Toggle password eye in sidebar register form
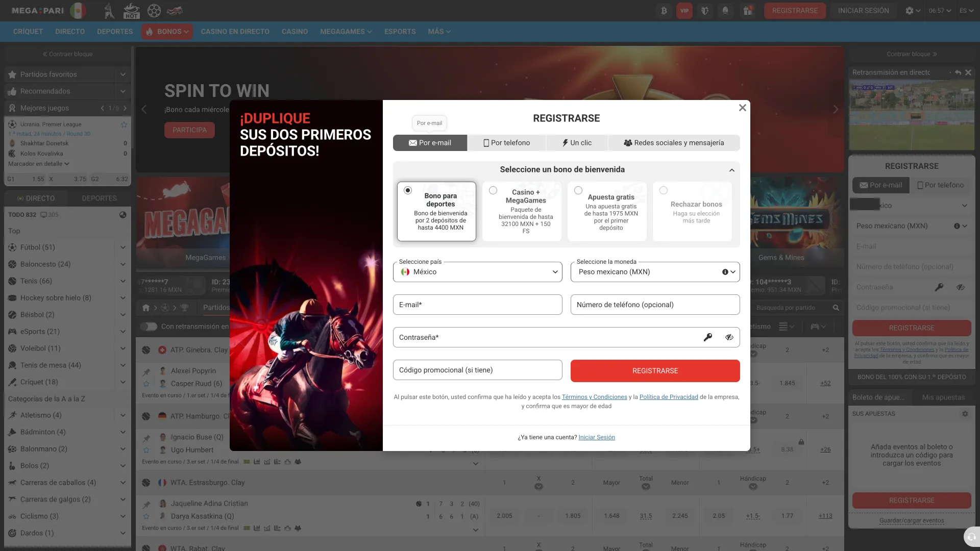 click(960, 287)
